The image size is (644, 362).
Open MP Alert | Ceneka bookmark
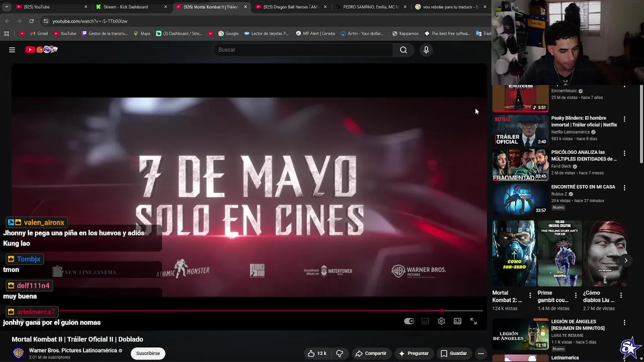[x=315, y=34]
